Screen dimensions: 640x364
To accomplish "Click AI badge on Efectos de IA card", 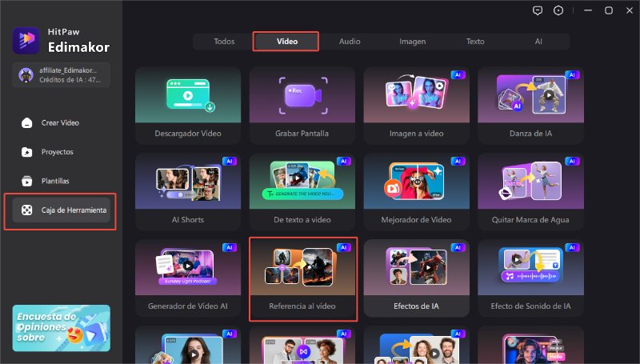I will coord(458,248).
